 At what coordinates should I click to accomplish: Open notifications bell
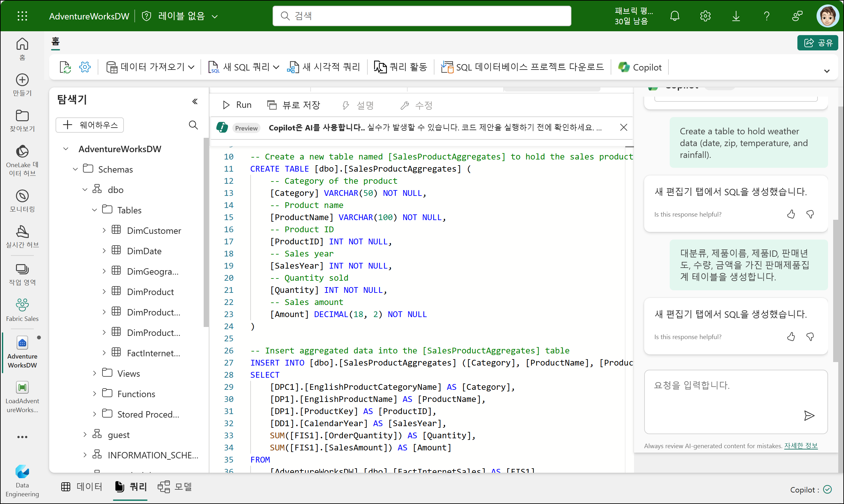coord(674,16)
